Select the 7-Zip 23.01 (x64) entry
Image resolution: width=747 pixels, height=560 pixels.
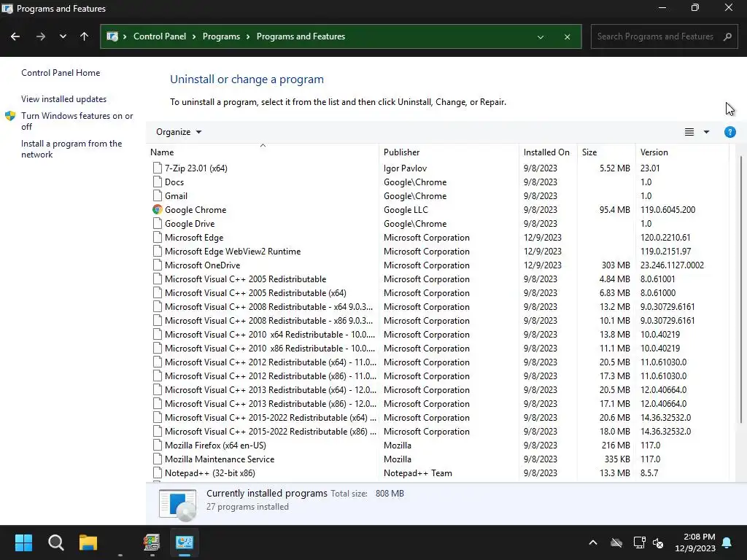pos(196,168)
